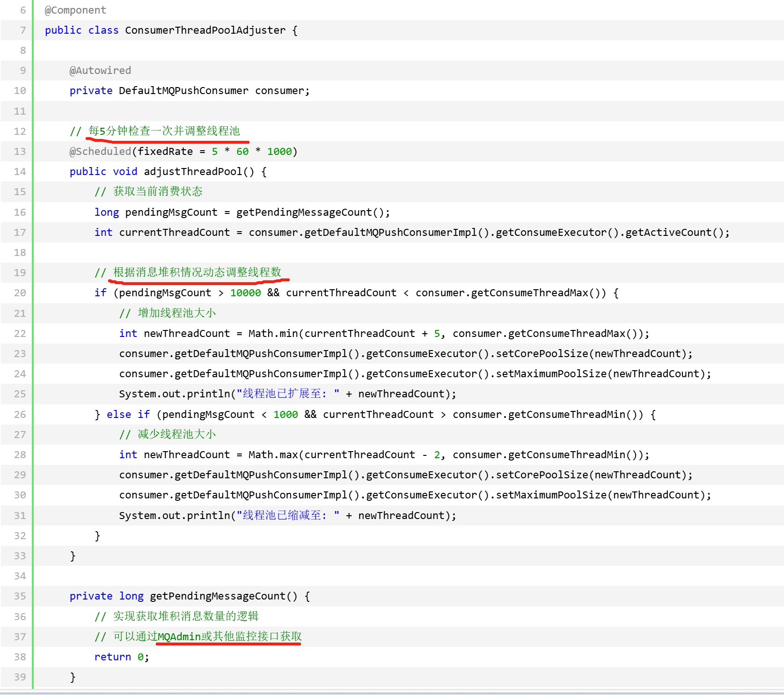Viewport: 784px width, 695px height.
Task: Click the string 线程池已扩展至
Action: coord(288,394)
